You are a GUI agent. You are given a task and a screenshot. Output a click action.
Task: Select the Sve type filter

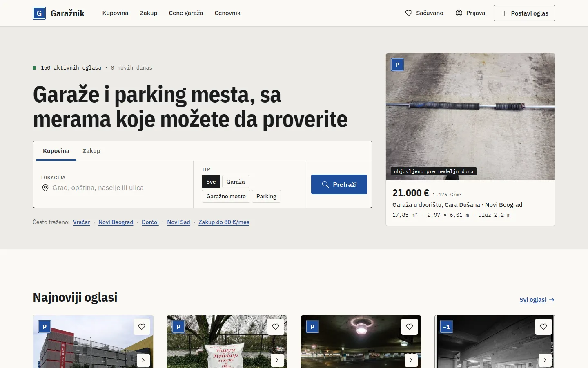pos(211,182)
